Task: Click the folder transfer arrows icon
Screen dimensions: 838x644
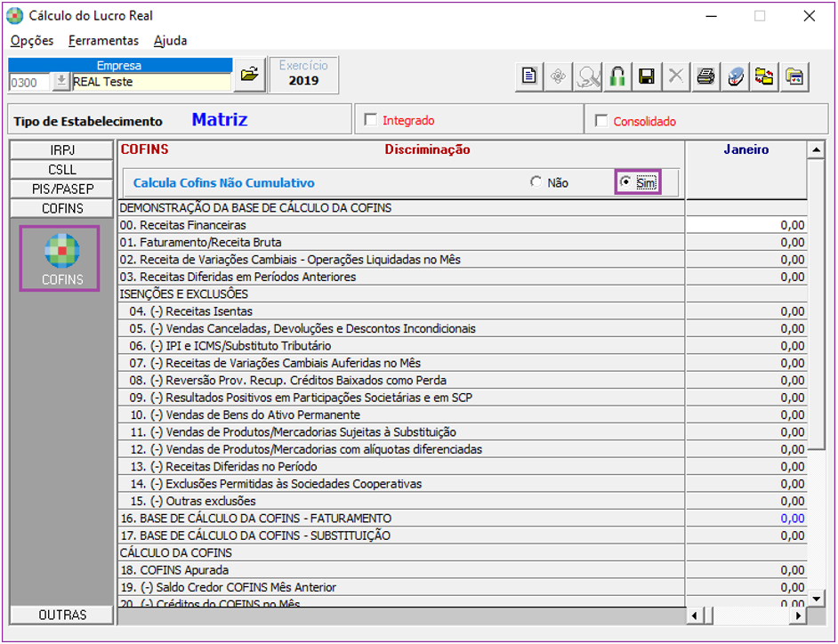Action: [x=764, y=76]
